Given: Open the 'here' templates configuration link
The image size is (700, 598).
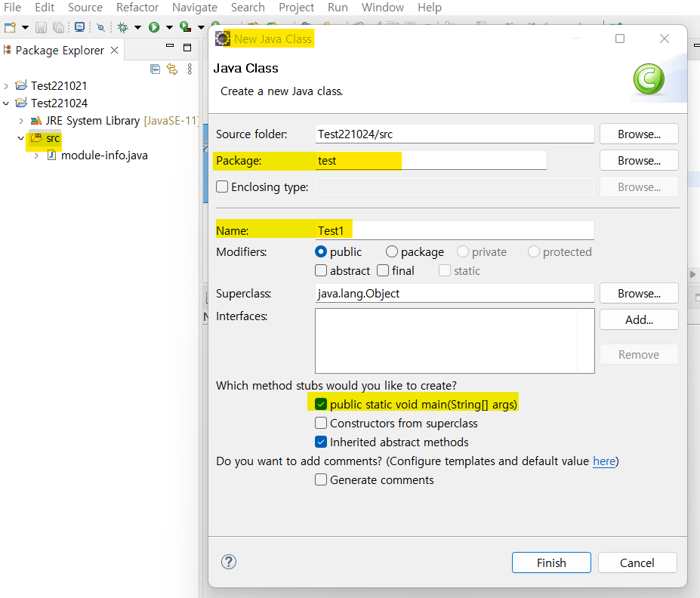Looking at the screenshot, I should [604, 461].
